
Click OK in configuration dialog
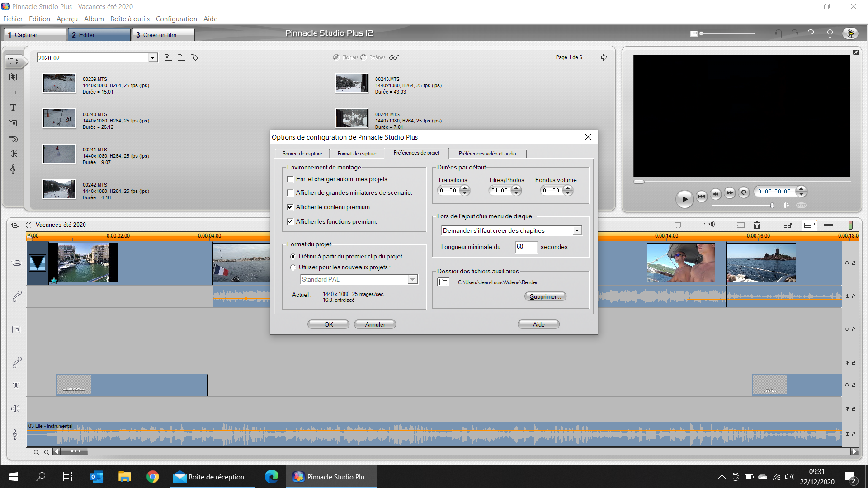click(x=329, y=324)
